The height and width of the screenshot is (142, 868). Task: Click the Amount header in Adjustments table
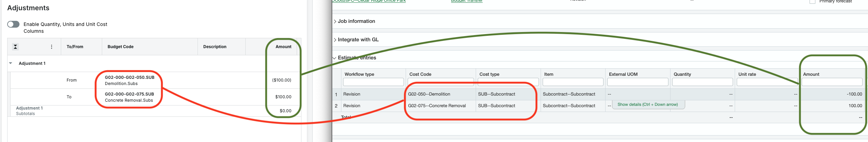tap(284, 47)
